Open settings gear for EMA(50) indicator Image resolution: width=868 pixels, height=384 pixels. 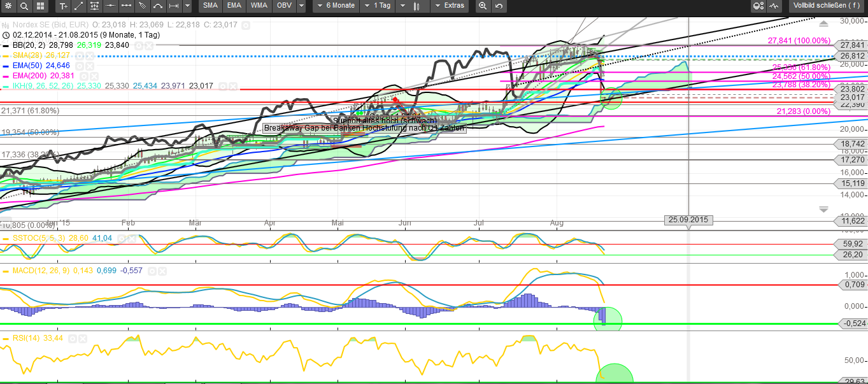[80, 66]
